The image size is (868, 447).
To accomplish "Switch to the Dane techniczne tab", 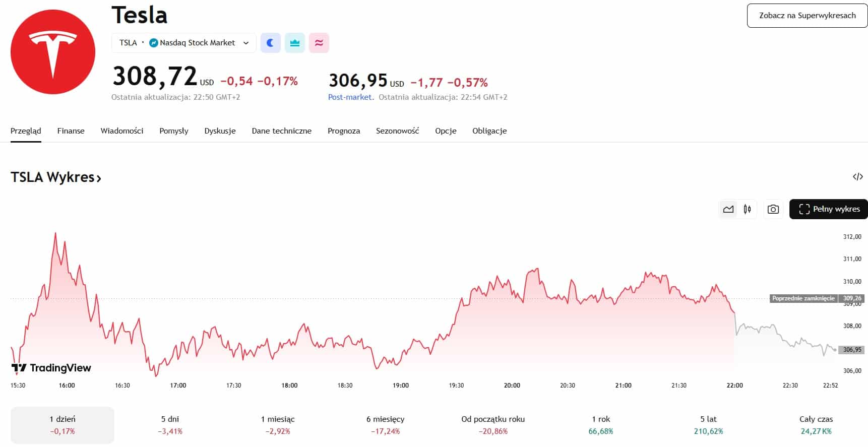I will (281, 131).
